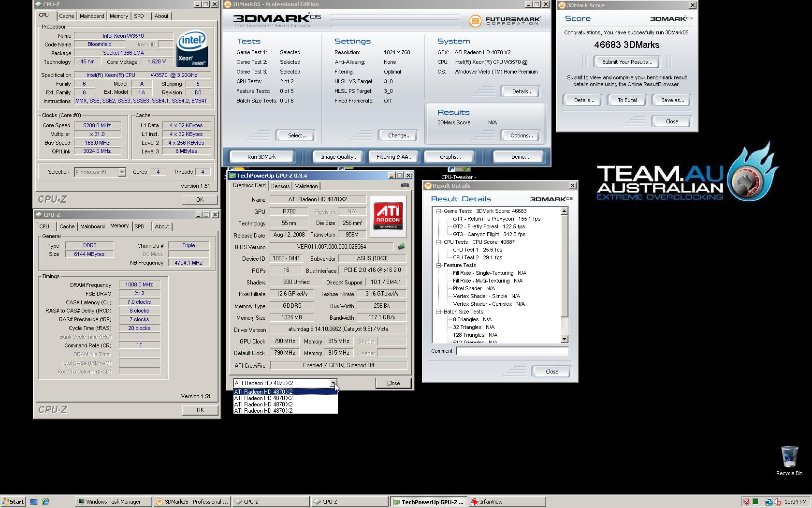
Task: Open Filtering & AA... in 3DMark05
Action: point(394,157)
